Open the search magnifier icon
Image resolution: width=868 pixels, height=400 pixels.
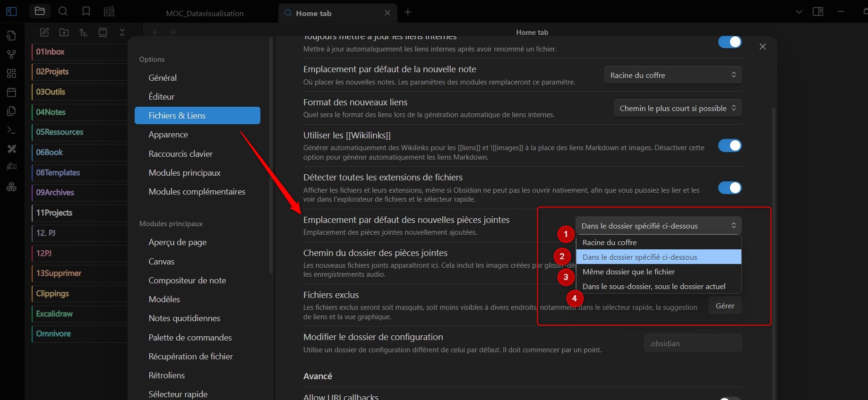(63, 11)
